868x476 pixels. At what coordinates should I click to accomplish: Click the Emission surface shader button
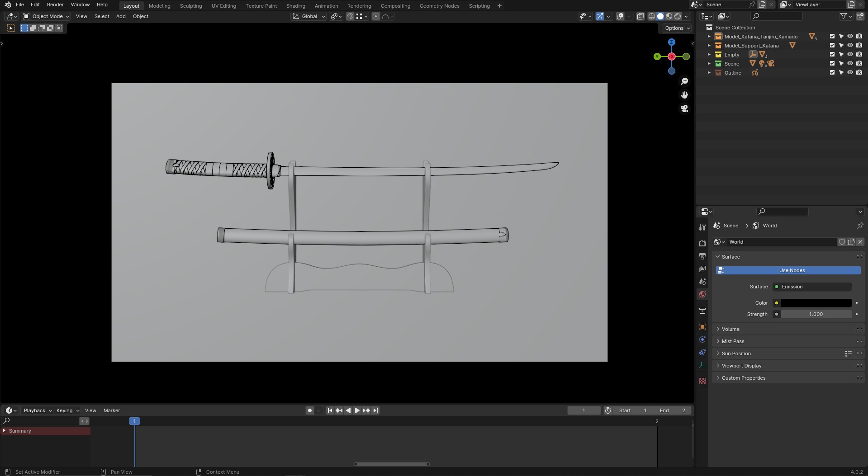pyautogui.click(x=812, y=287)
